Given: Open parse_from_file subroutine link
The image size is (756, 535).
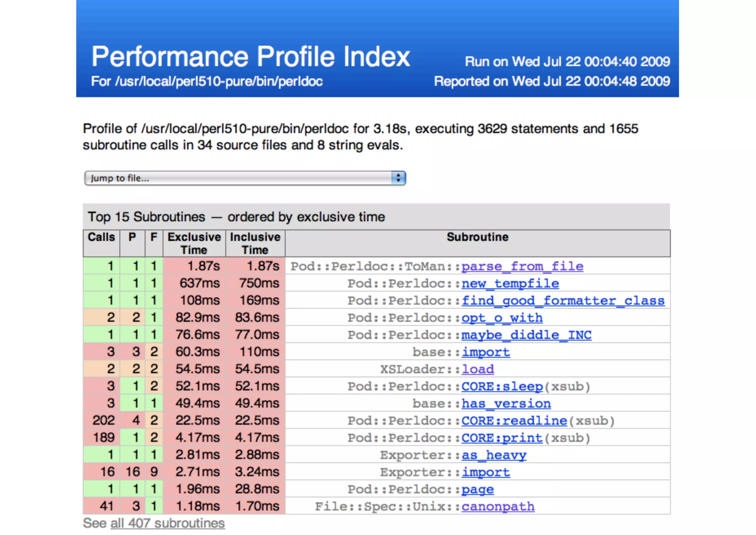Looking at the screenshot, I should (522, 266).
